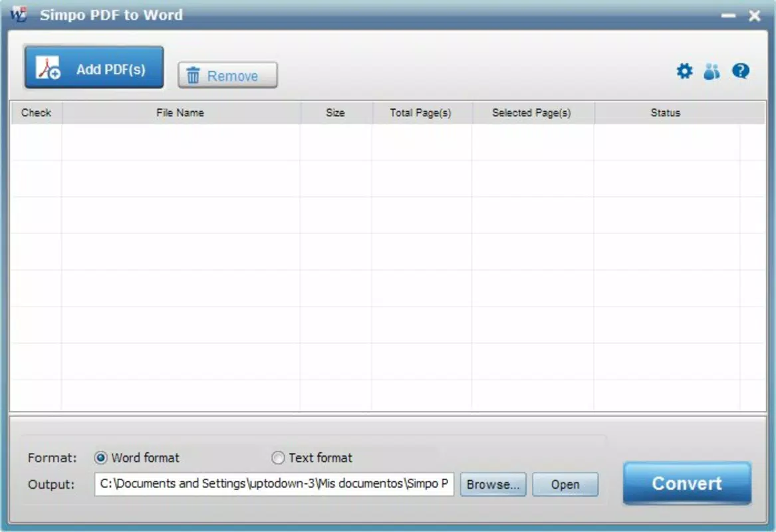
Task: Click the Selected Page(s) column header
Action: [x=533, y=113]
